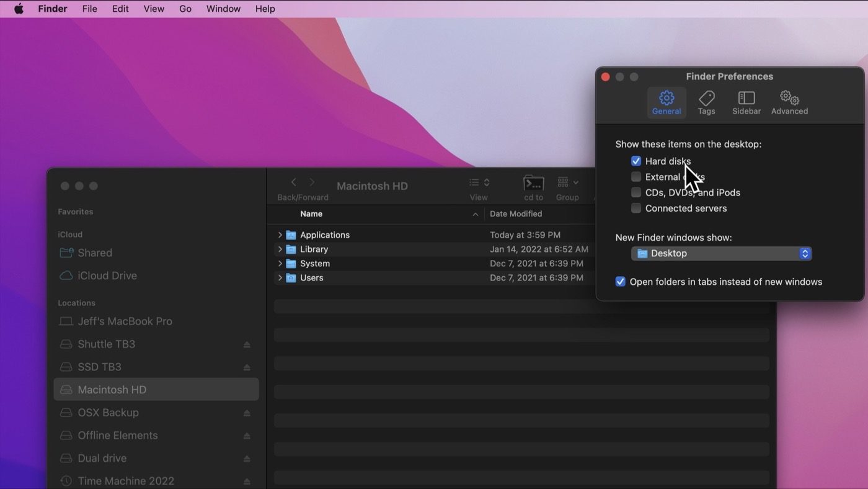The width and height of the screenshot is (868, 489).
Task: Open the View menu in menu bar
Action: [154, 9]
